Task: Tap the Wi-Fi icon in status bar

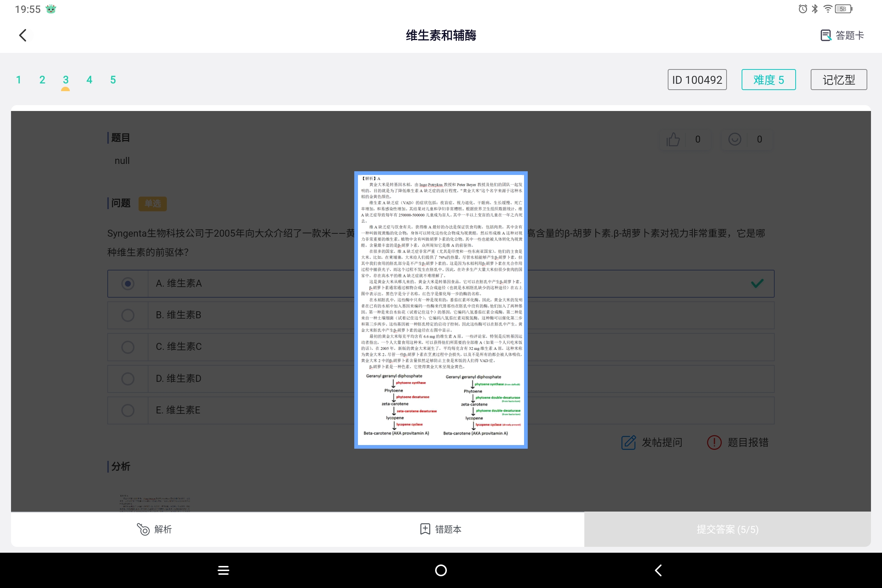Action: 828,8
